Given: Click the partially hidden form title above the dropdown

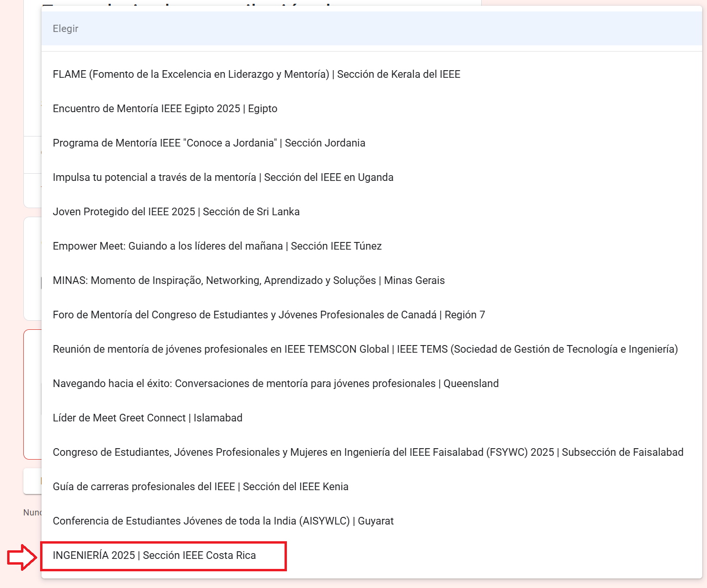Looking at the screenshot, I should pyautogui.click(x=191, y=4).
